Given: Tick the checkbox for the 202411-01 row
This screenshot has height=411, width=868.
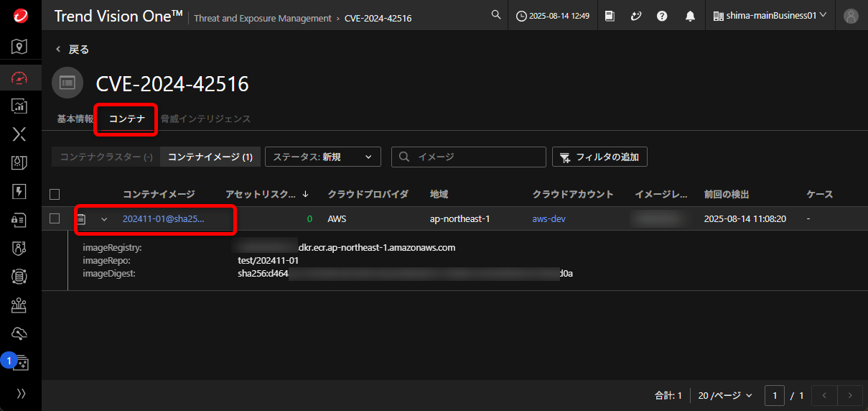Looking at the screenshot, I should click(55, 218).
